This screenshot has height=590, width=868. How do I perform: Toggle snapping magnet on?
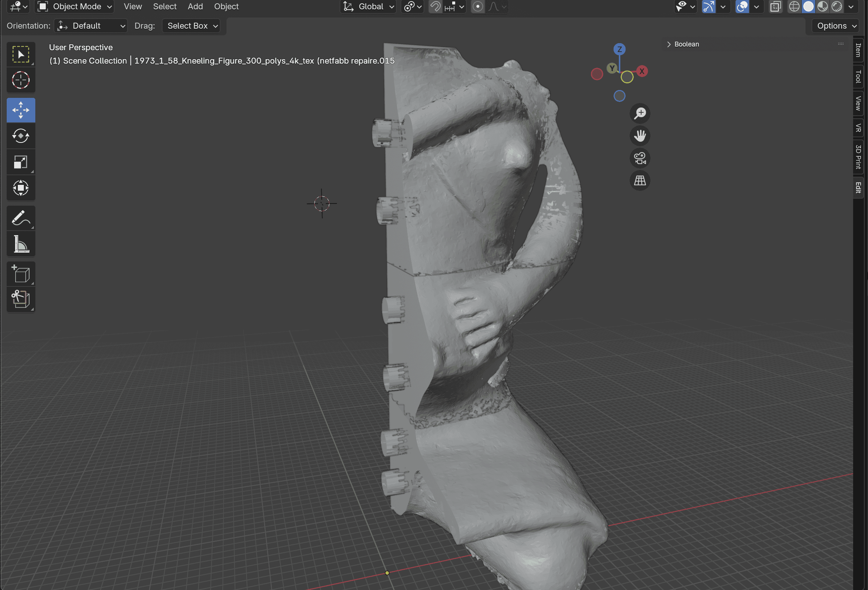click(x=435, y=7)
